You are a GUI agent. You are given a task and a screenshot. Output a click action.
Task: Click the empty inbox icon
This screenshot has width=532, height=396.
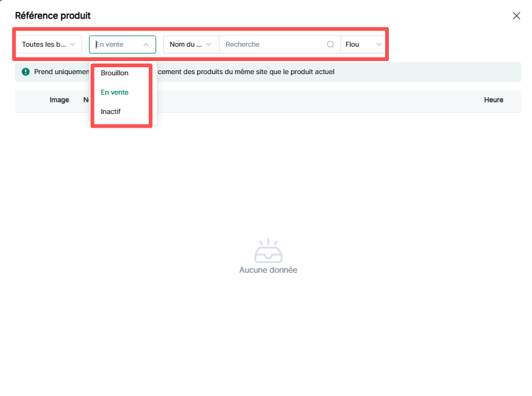(268, 251)
